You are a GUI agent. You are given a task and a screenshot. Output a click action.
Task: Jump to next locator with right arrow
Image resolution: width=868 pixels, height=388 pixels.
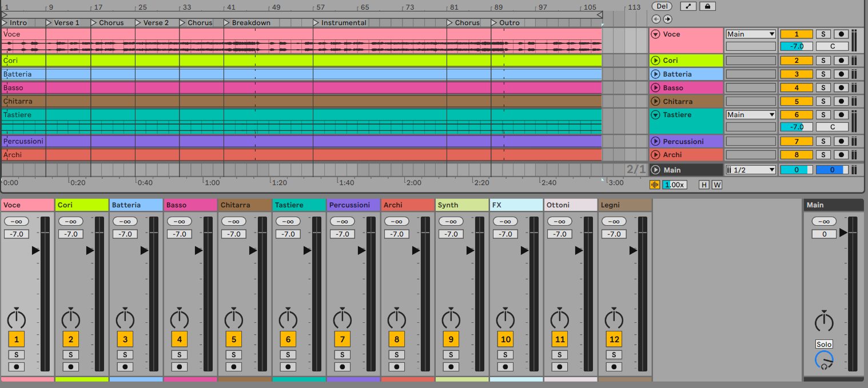[x=667, y=19]
